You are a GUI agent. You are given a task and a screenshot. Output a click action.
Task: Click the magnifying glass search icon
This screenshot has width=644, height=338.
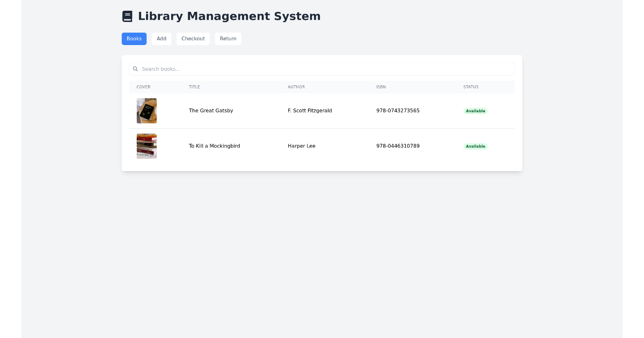(135, 69)
